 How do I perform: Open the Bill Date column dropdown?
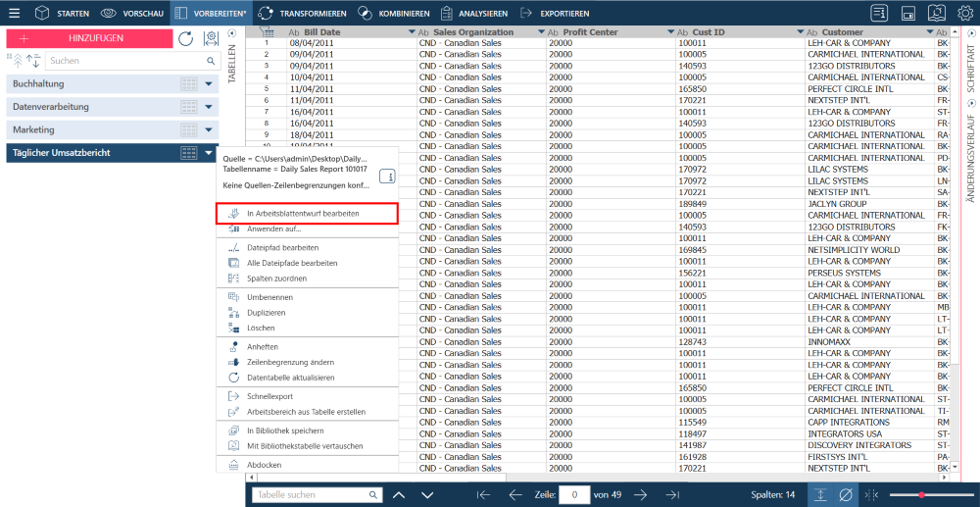[x=412, y=32]
